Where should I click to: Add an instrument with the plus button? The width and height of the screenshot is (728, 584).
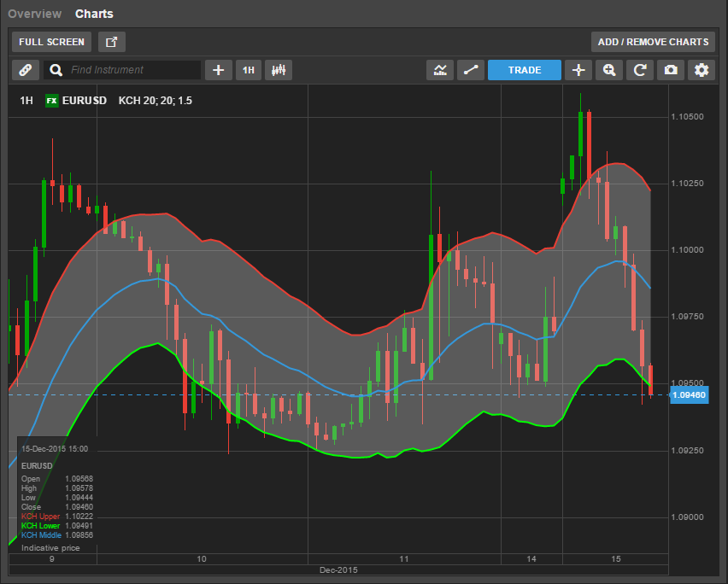218,70
